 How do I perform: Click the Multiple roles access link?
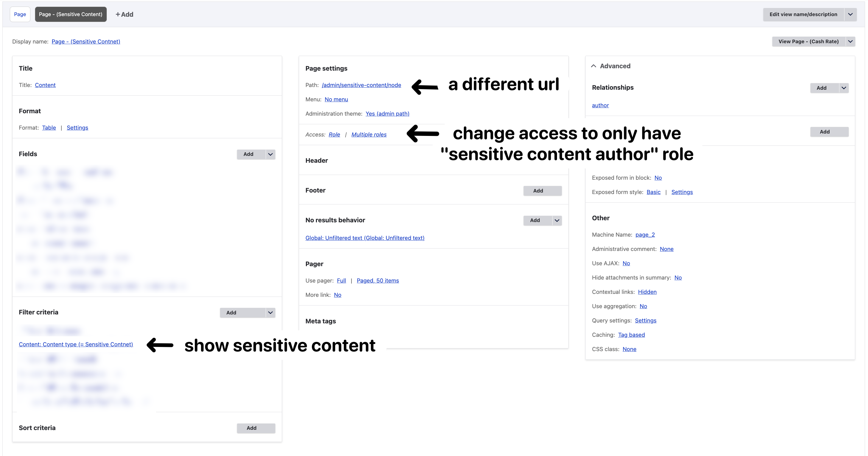[x=369, y=134]
